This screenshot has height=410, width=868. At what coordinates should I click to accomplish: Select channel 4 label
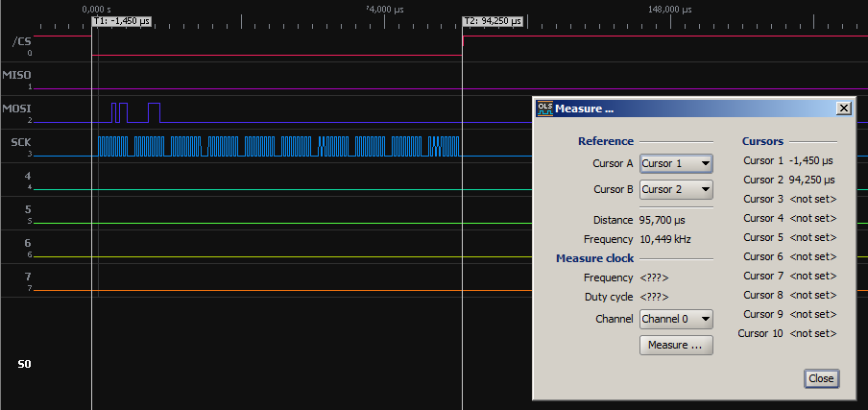[x=28, y=176]
